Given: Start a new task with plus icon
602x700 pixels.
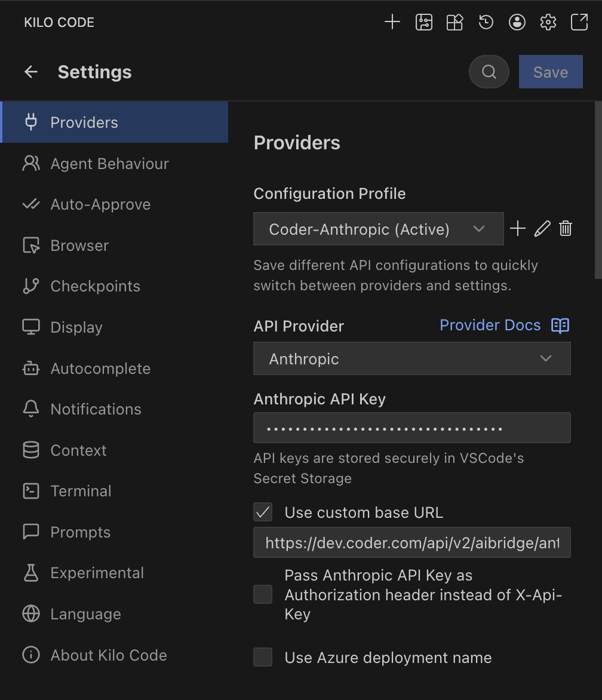Looking at the screenshot, I should coord(392,22).
